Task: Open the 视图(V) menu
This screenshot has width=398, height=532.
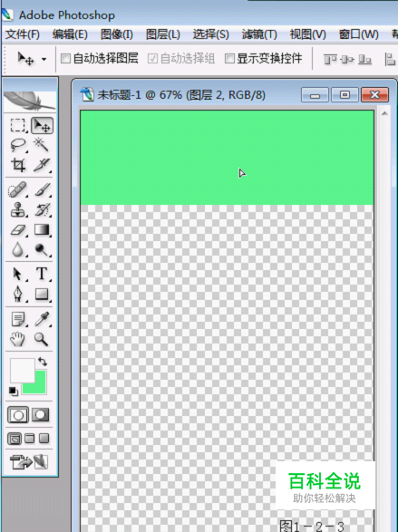Action: (x=307, y=34)
